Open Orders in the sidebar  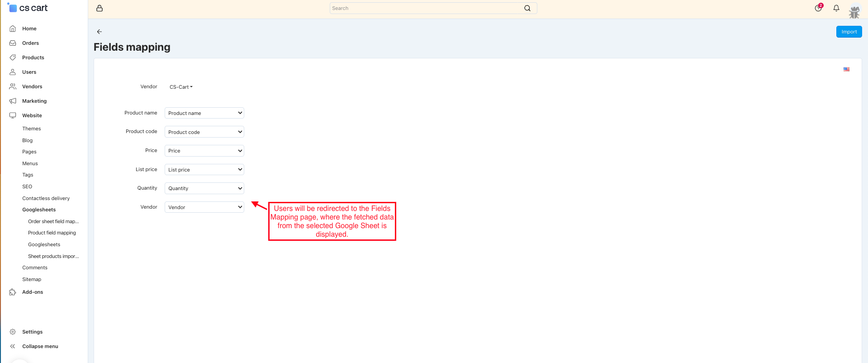coord(30,43)
